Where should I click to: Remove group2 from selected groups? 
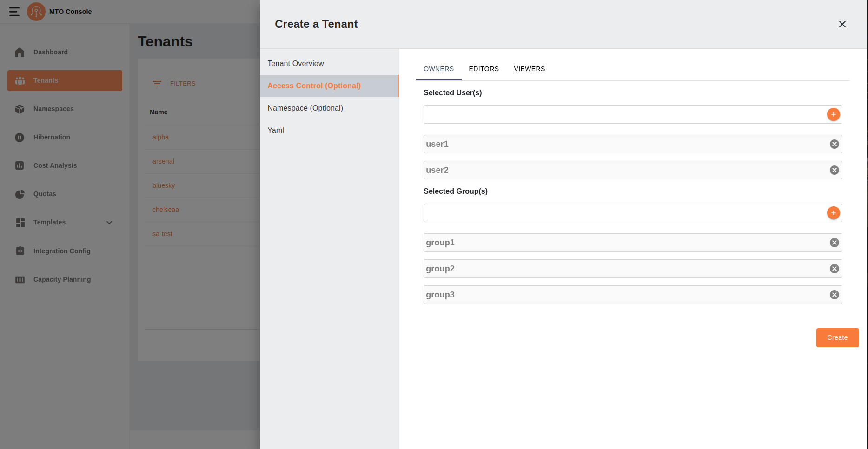point(834,269)
